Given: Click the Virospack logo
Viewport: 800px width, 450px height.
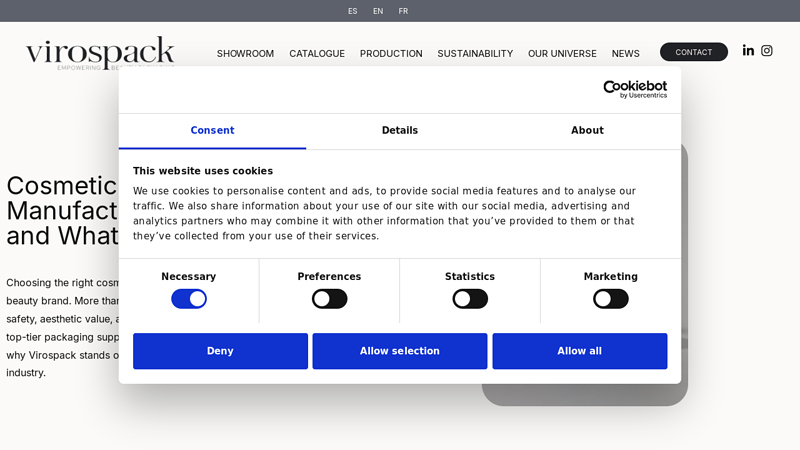Looking at the screenshot, I should [100, 52].
